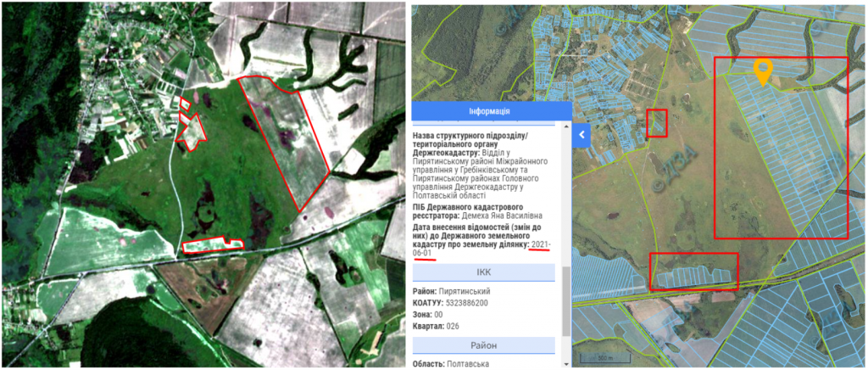Image resolution: width=868 pixels, height=370 pixels.
Task: Collapse the info panel with the left chevron
Action: click(x=581, y=135)
